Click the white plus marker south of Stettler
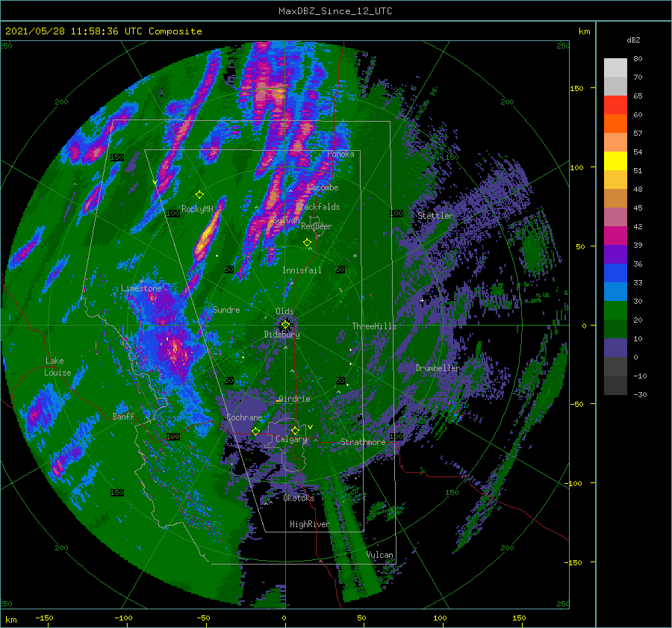Viewport: 672px width, 628px height. tap(422, 300)
